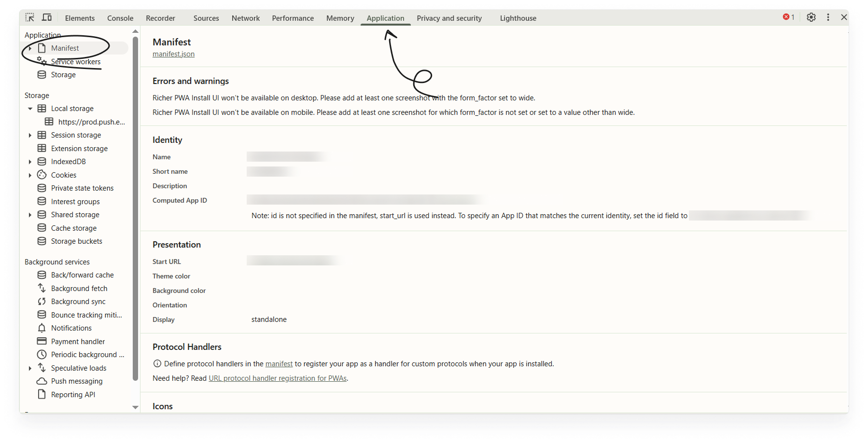Select Cookies icon in the sidebar
This screenshot has width=868, height=443.
point(42,175)
